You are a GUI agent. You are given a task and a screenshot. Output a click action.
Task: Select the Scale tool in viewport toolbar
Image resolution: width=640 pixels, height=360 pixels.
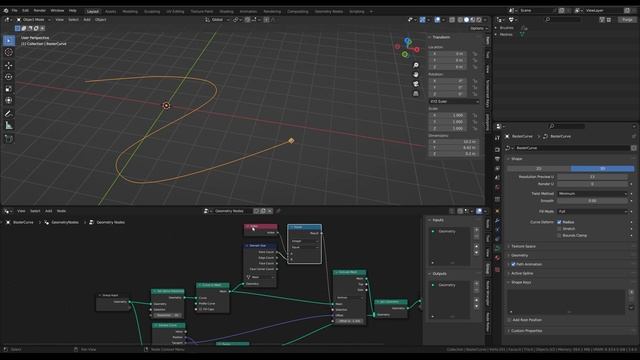coord(9,89)
